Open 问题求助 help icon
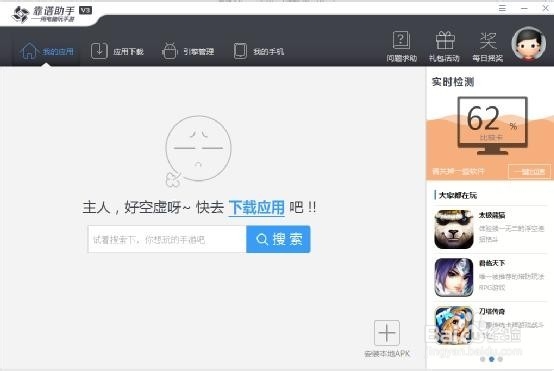This screenshot has width=554, height=371. point(401,47)
